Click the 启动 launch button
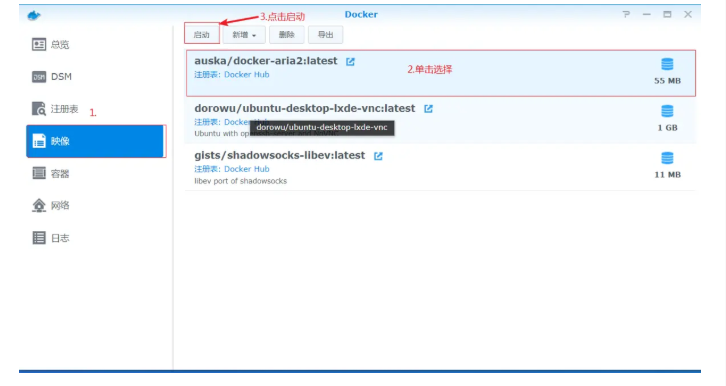This screenshot has width=726, height=386. coord(202,35)
